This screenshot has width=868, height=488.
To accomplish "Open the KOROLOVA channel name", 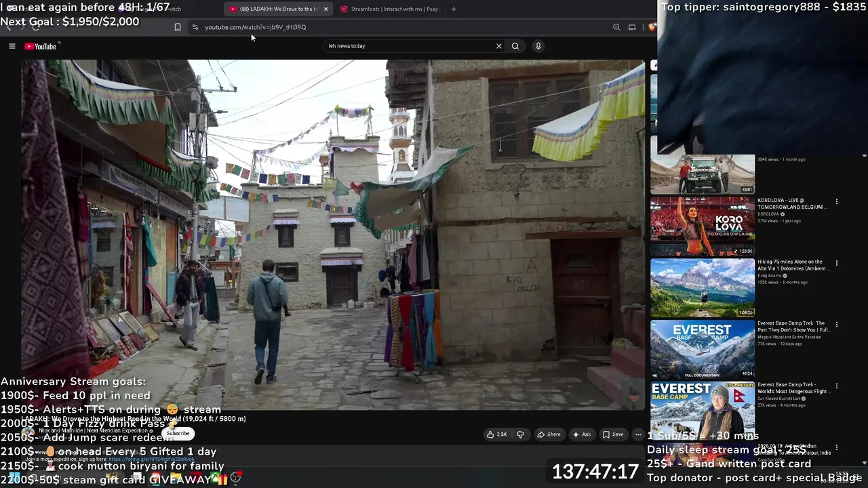I will click(768, 214).
